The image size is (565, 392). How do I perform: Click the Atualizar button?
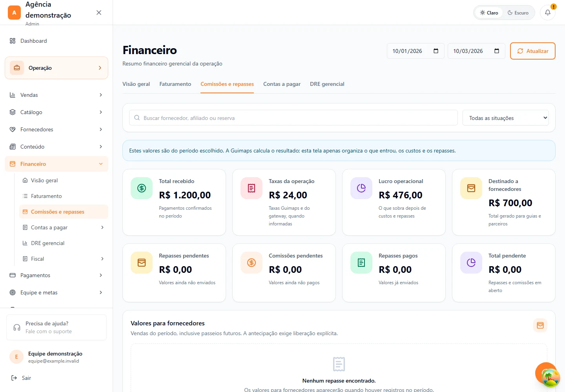[533, 51]
